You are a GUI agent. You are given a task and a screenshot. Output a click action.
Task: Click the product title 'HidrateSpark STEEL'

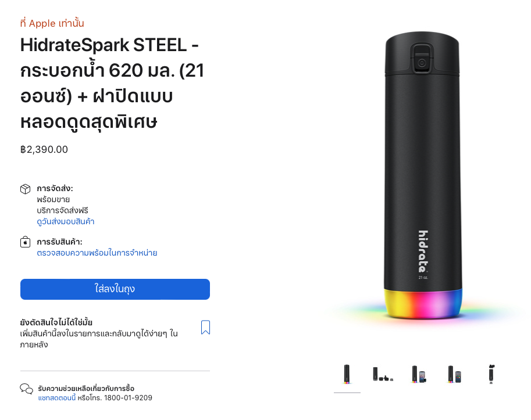[110, 44]
